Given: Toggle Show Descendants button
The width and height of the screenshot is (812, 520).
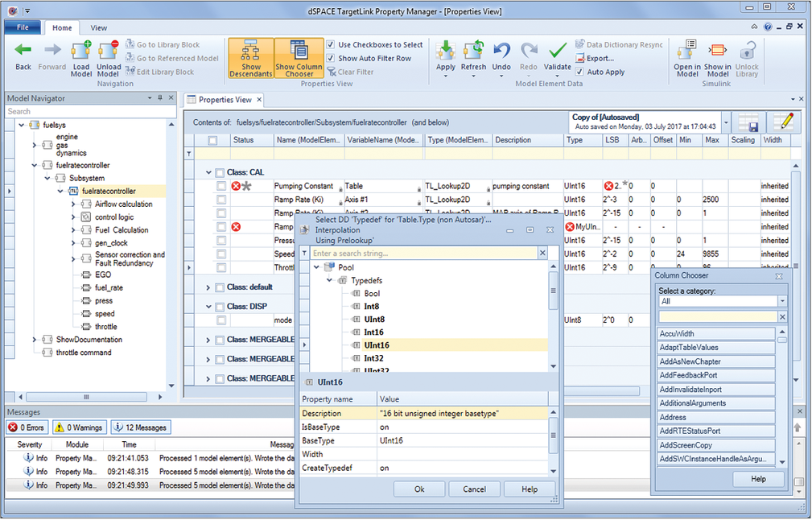Looking at the screenshot, I should pos(250,58).
